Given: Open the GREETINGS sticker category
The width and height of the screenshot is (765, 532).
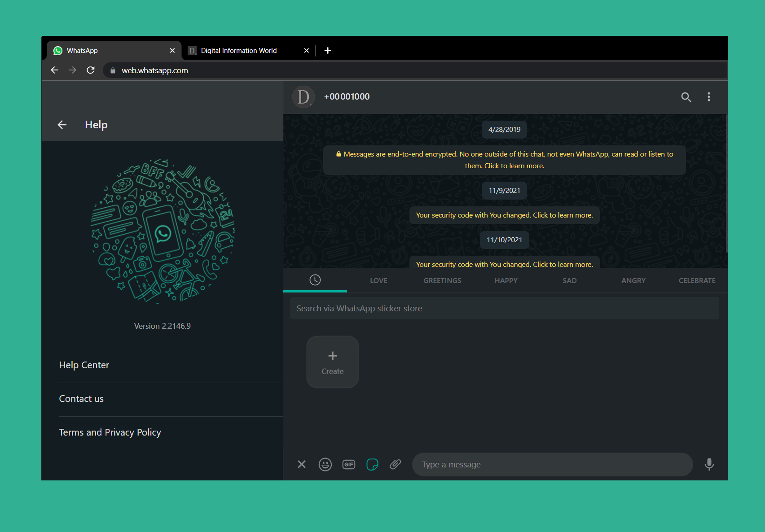Looking at the screenshot, I should (442, 280).
